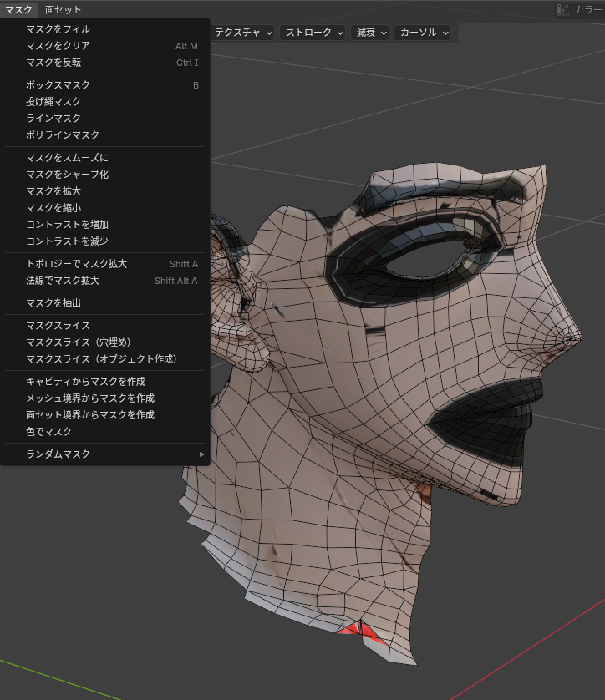Click マスクを反転 to invert mask
Screen dimensions: 605x700
click(54, 63)
